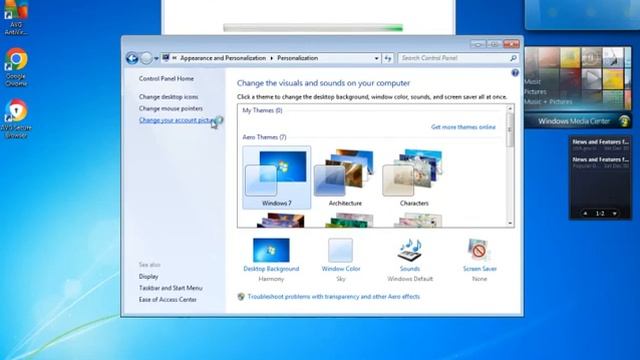640x360 pixels.
Task: Open Display under See also
Action: 148,276
